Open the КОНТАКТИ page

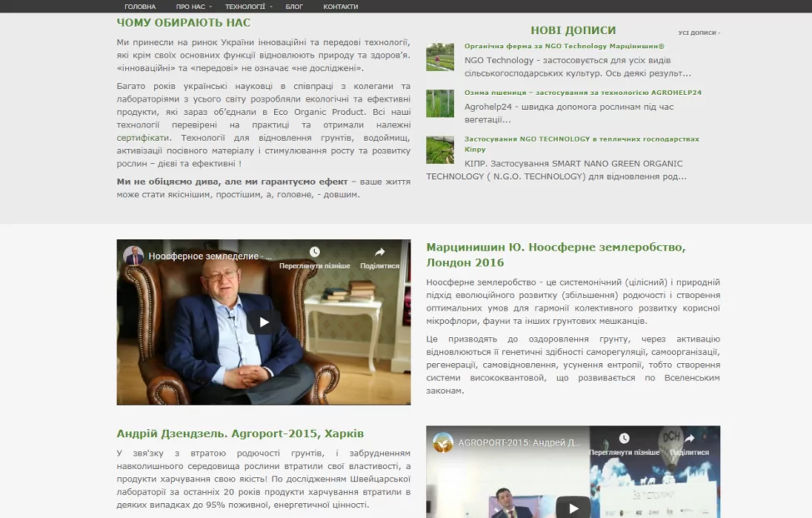[x=341, y=7]
